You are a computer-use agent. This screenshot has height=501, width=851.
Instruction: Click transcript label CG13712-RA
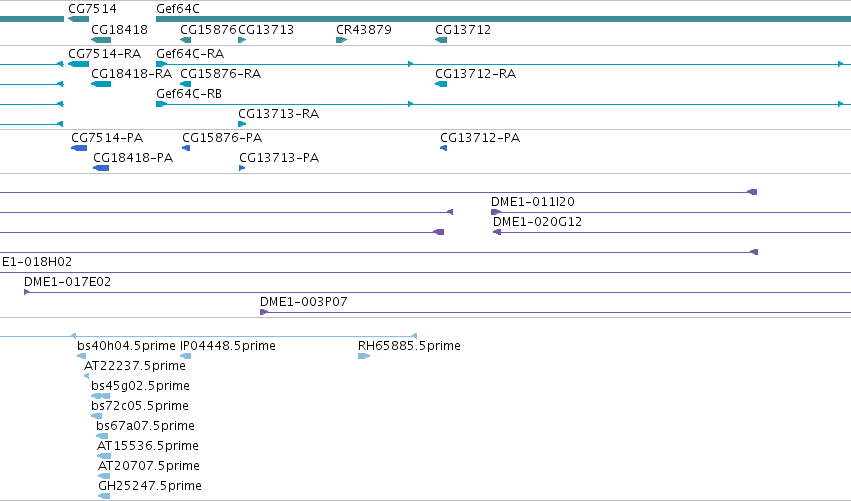tap(475, 73)
